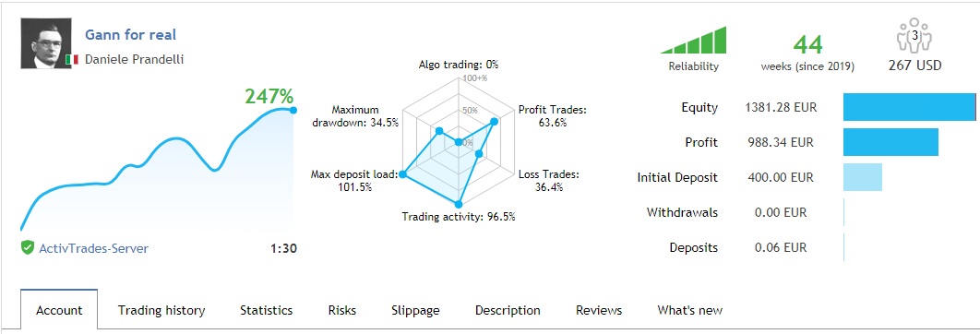Click the green verified shield icon
This screenshot has height=334, width=980.
(x=27, y=247)
